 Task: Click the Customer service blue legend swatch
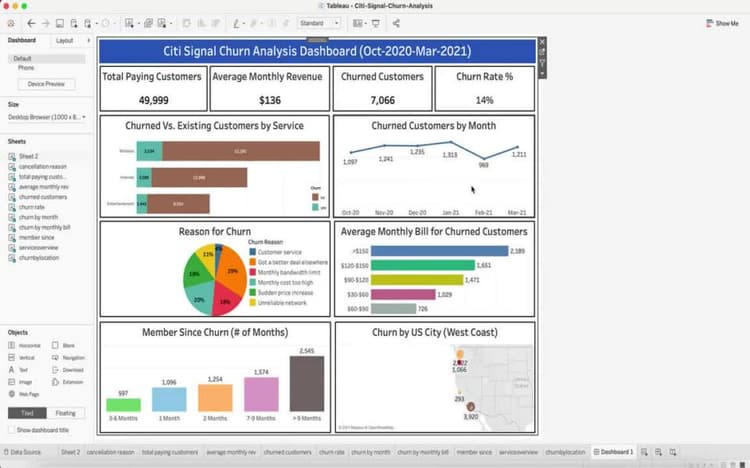[x=253, y=252]
